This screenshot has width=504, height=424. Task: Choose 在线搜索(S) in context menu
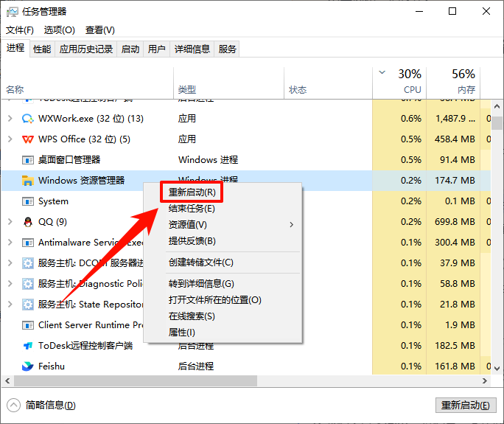192,316
